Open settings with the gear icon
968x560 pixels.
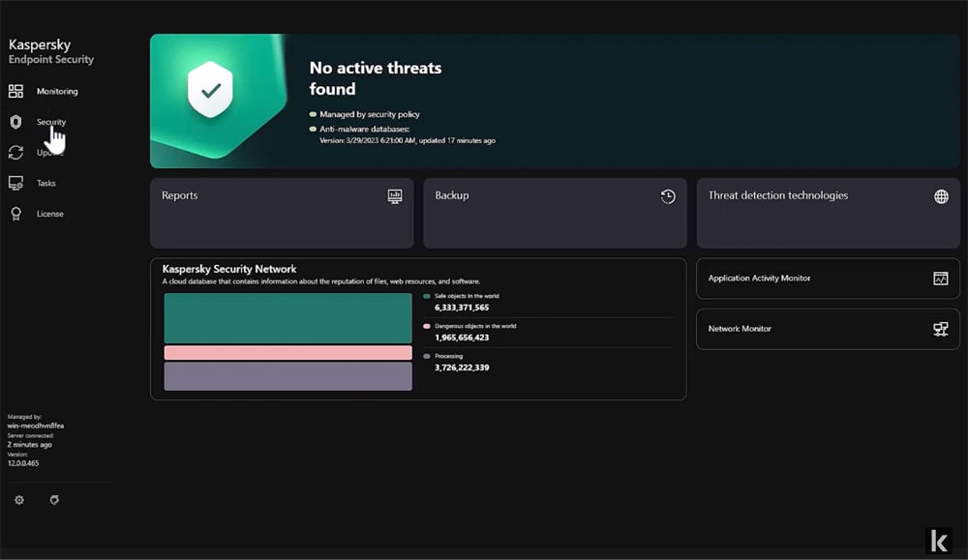(19, 500)
